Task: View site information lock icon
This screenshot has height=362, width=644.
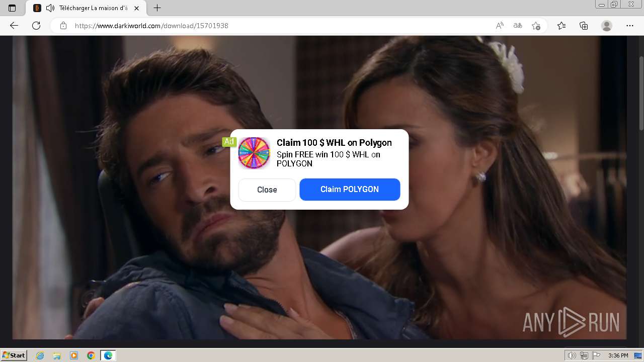Action: tap(63, 26)
